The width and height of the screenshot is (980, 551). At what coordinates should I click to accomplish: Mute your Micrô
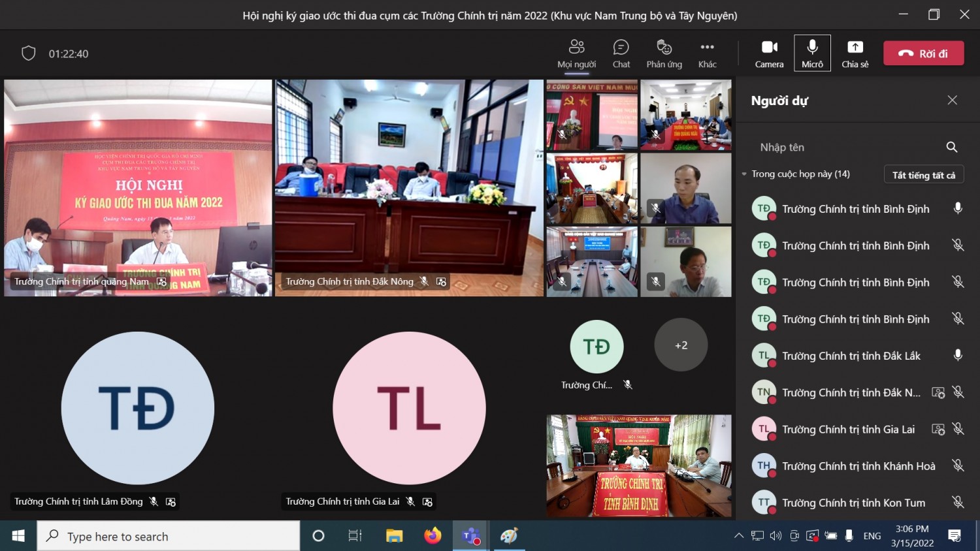pos(811,53)
